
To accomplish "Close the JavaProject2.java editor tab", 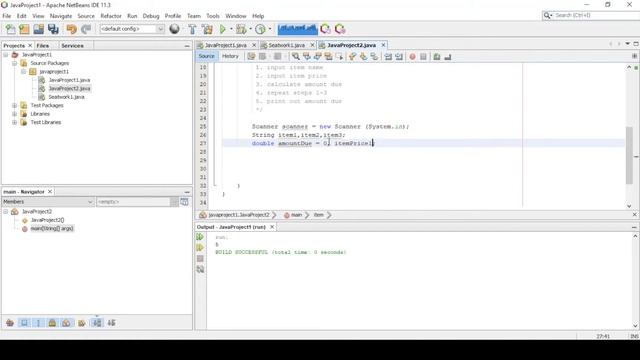I will tap(383, 45).
